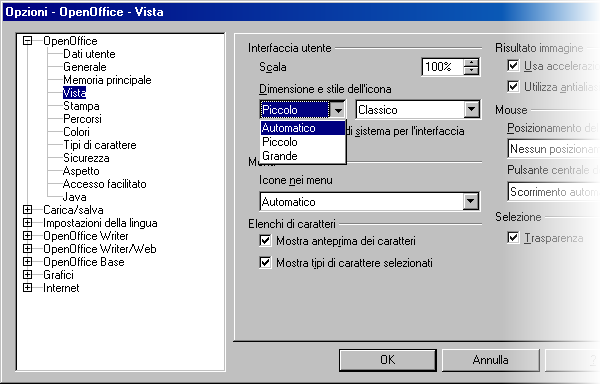Open Sicurezza options
Screen dimensions: 600x384
pos(86,158)
